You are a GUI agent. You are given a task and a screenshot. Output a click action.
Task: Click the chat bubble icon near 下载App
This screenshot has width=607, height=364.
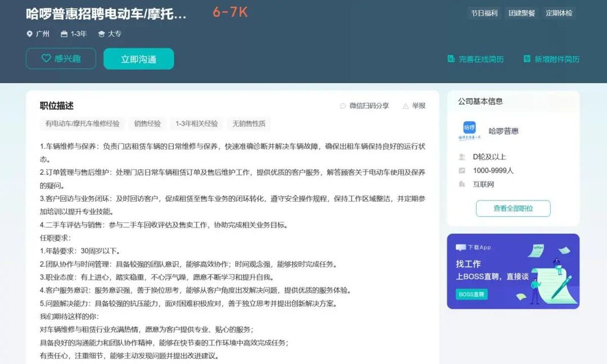[x=460, y=247]
